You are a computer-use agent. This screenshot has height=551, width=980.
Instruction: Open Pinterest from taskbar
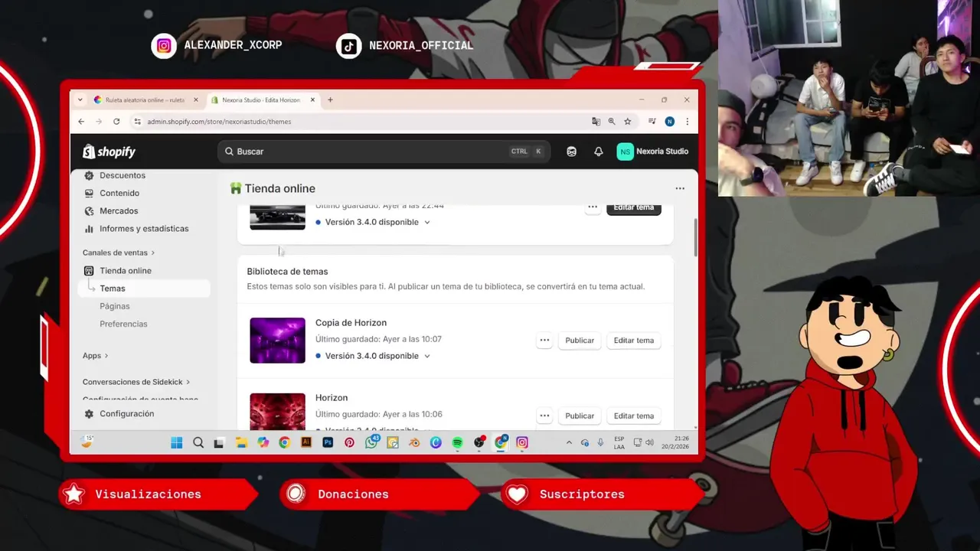pos(349,442)
